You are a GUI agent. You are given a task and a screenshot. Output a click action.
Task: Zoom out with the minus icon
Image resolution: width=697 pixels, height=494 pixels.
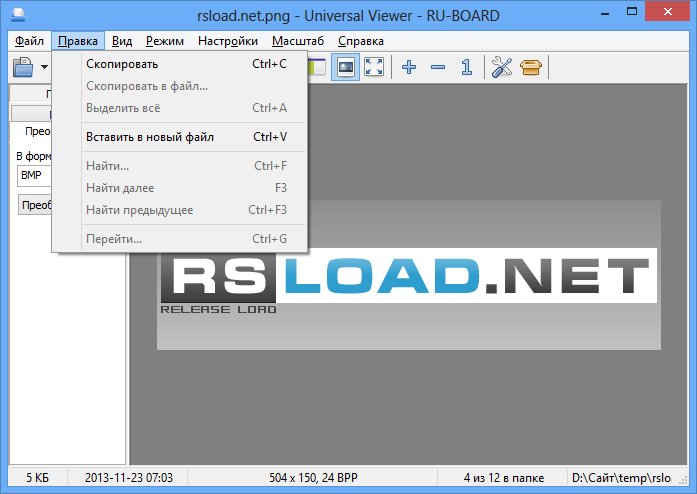(438, 68)
